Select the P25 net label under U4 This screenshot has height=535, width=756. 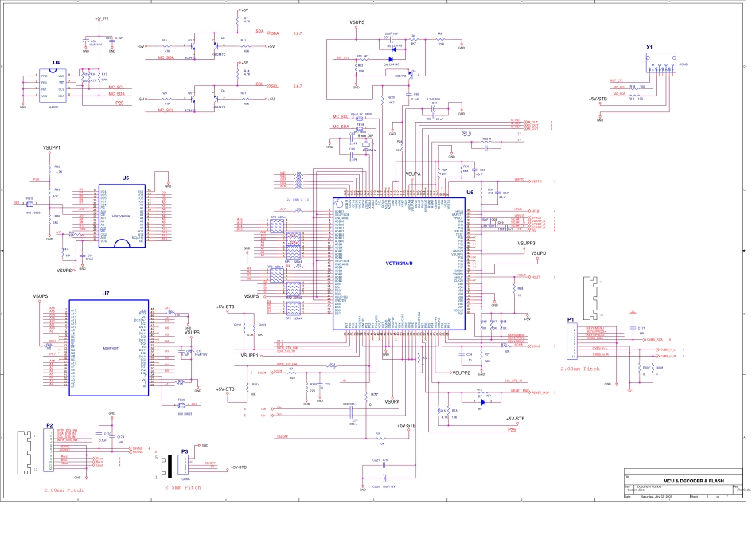click(x=119, y=103)
